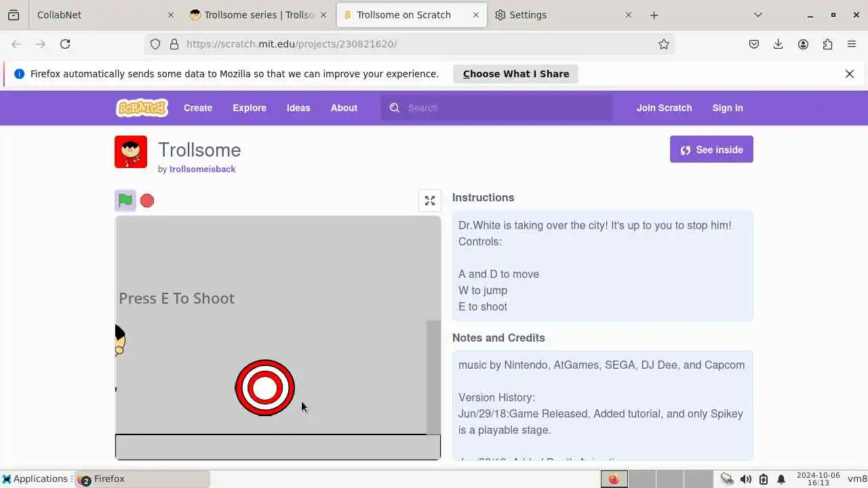Click the 'W to jump' instruction line
Screen dimensions: 868x488
pyautogui.click(x=483, y=290)
